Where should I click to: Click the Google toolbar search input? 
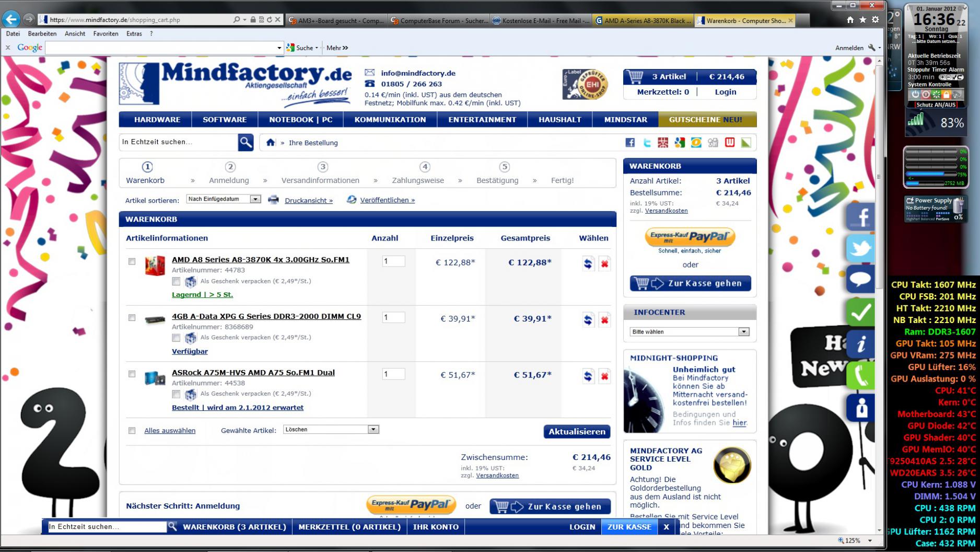pos(160,48)
